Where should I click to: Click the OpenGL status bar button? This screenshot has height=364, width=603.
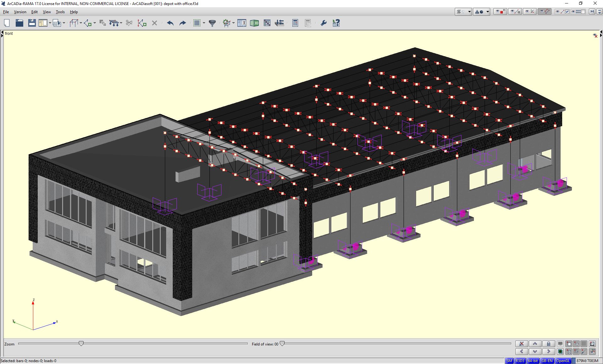pos(563,361)
